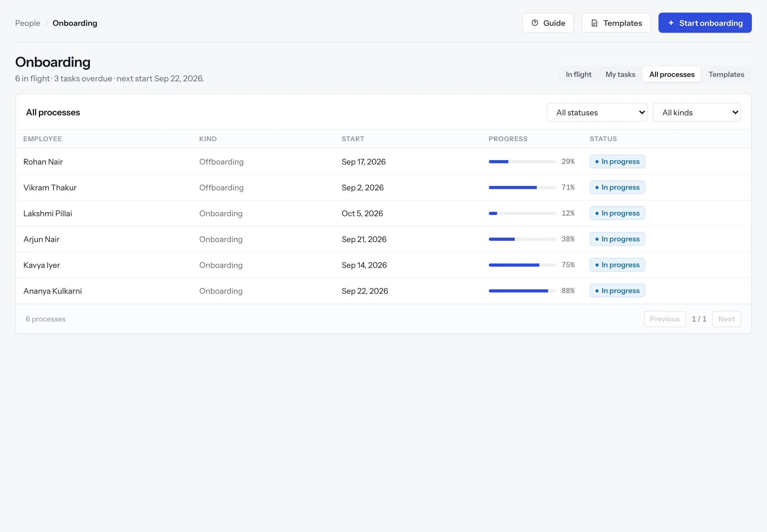
Task: Click Rohan Nair's 29% progress bar
Action: click(522, 162)
